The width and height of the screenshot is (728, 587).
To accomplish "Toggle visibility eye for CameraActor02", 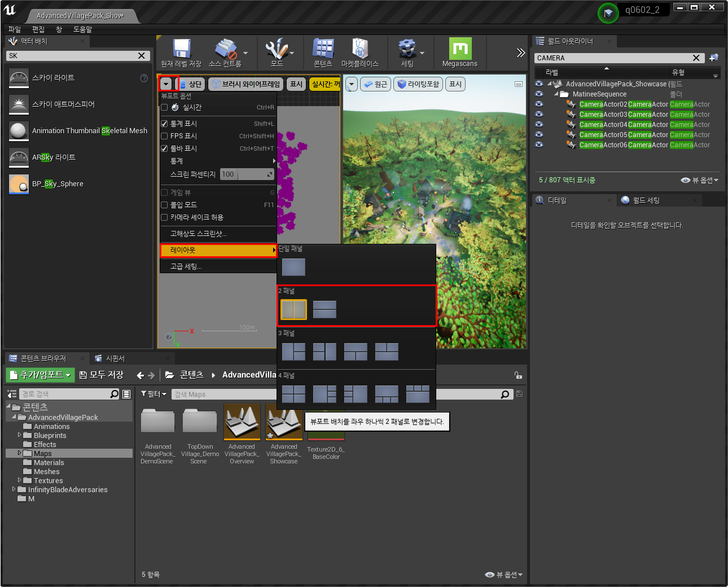I will tap(539, 104).
